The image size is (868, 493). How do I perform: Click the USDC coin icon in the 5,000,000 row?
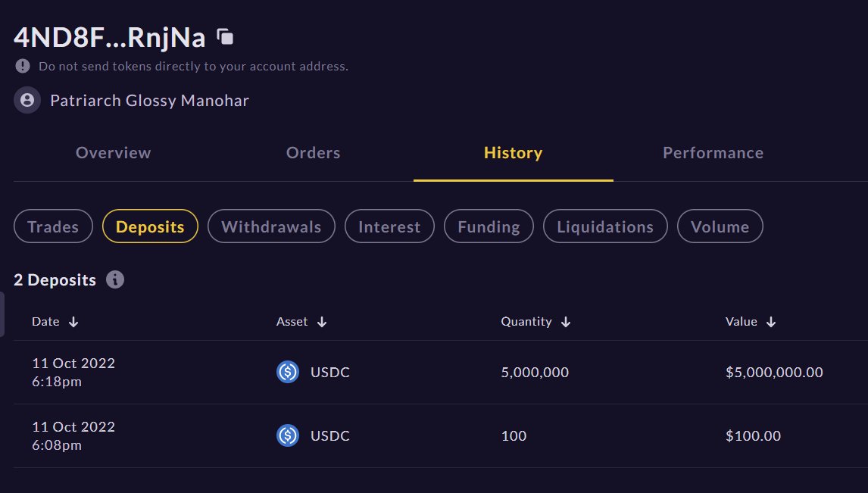(287, 372)
